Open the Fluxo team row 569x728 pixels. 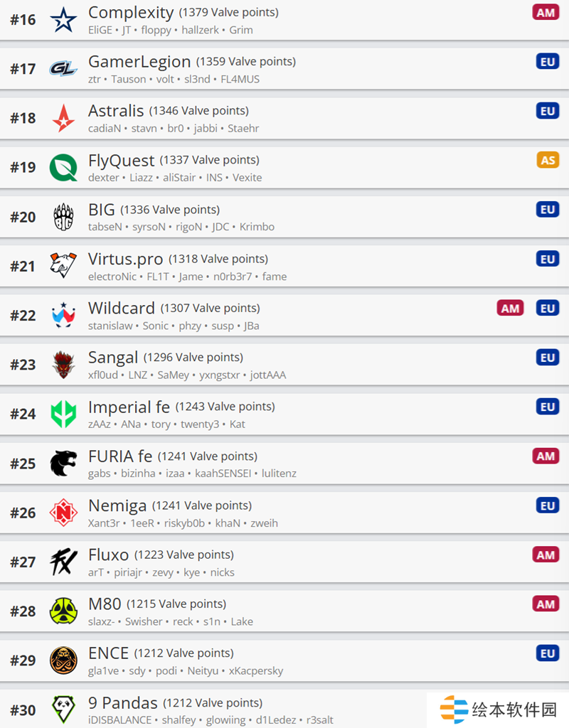tap(284, 562)
